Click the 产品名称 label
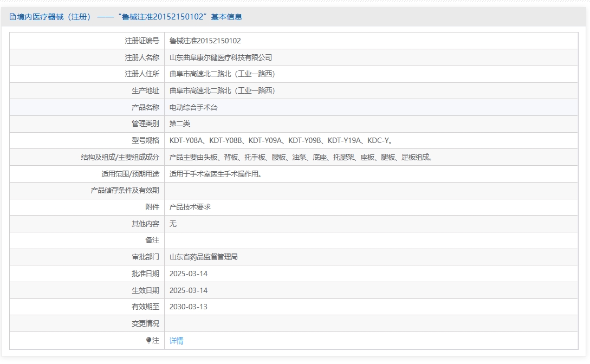 (x=145, y=107)
